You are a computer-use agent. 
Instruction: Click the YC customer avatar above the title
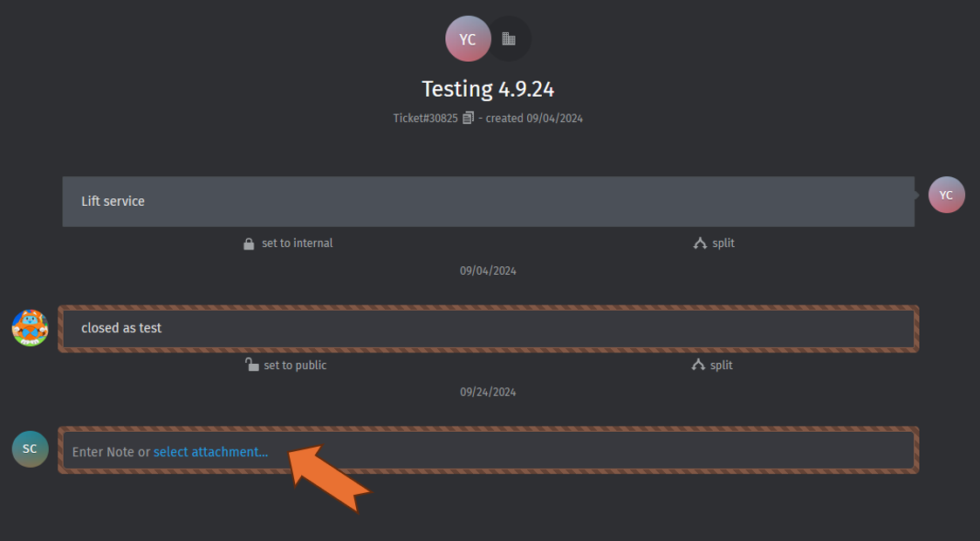pos(468,39)
